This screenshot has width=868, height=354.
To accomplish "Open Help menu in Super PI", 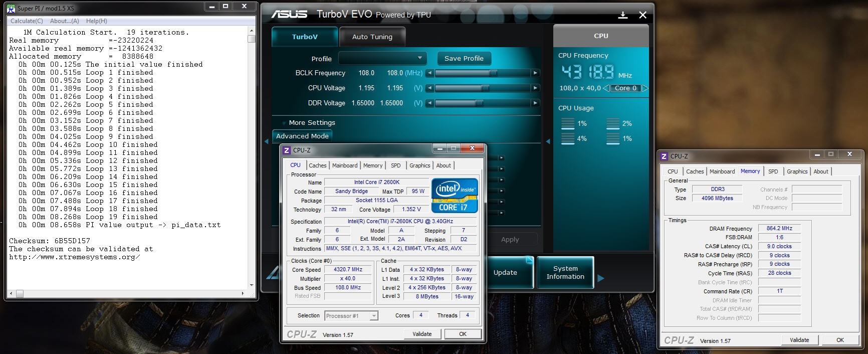I will (96, 21).
